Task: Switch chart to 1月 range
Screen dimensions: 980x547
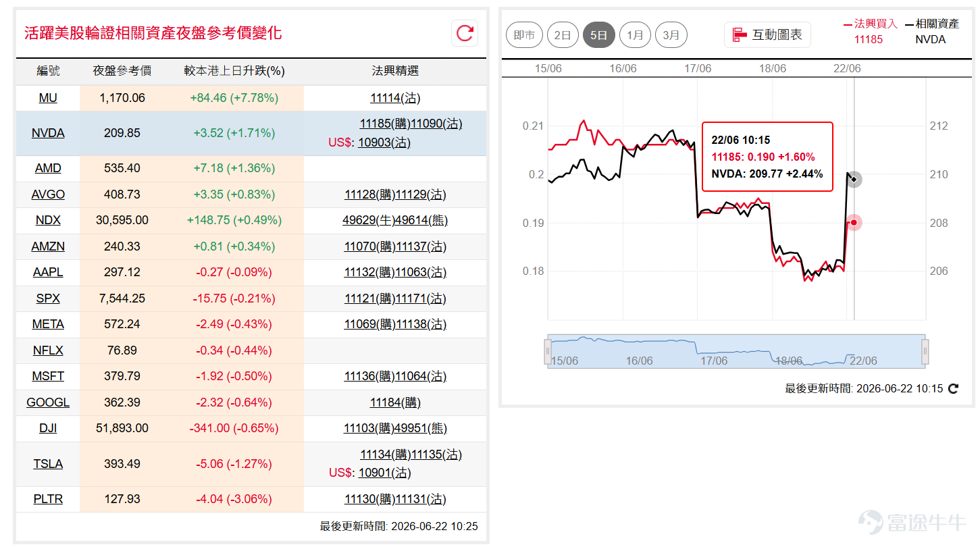Action: coord(635,35)
